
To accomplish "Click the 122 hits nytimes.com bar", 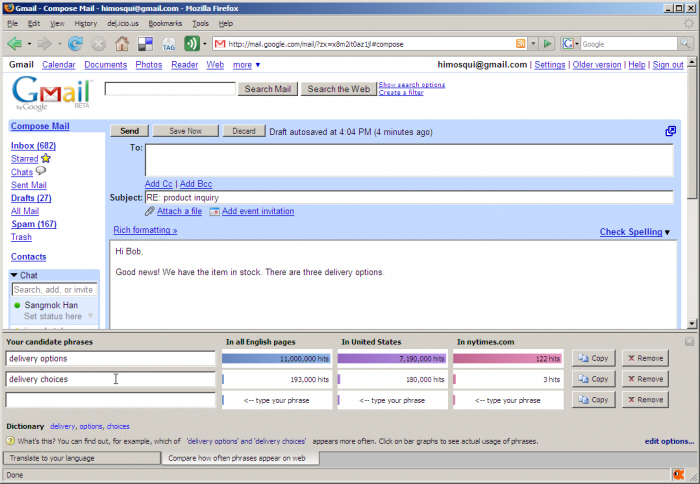I will [508, 358].
